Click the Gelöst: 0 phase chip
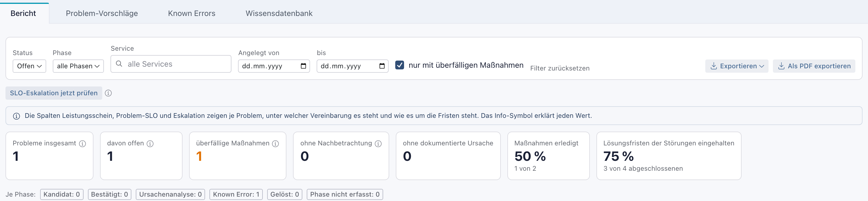The width and height of the screenshot is (868, 201). (x=285, y=194)
